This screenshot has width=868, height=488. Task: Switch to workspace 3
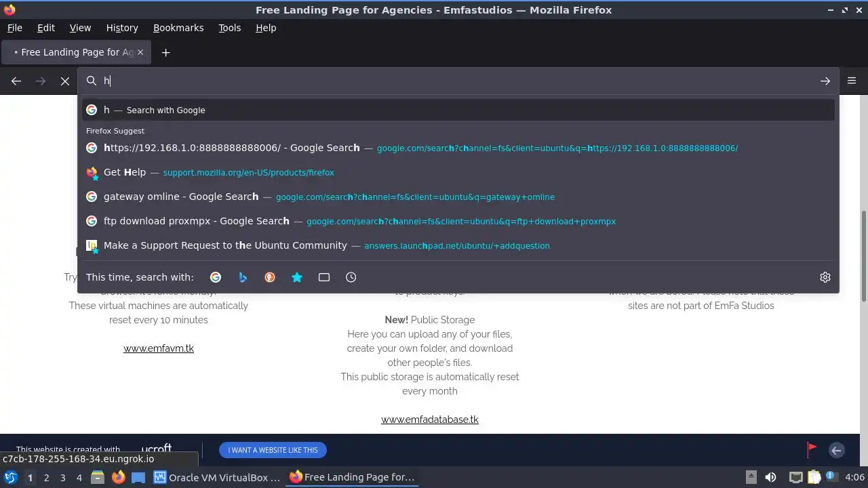pyautogui.click(x=62, y=477)
